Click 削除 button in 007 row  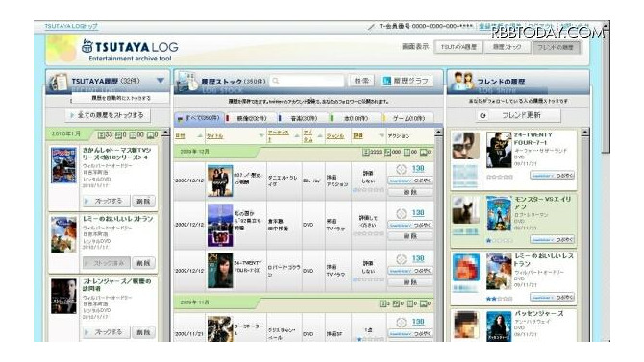[410, 192]
